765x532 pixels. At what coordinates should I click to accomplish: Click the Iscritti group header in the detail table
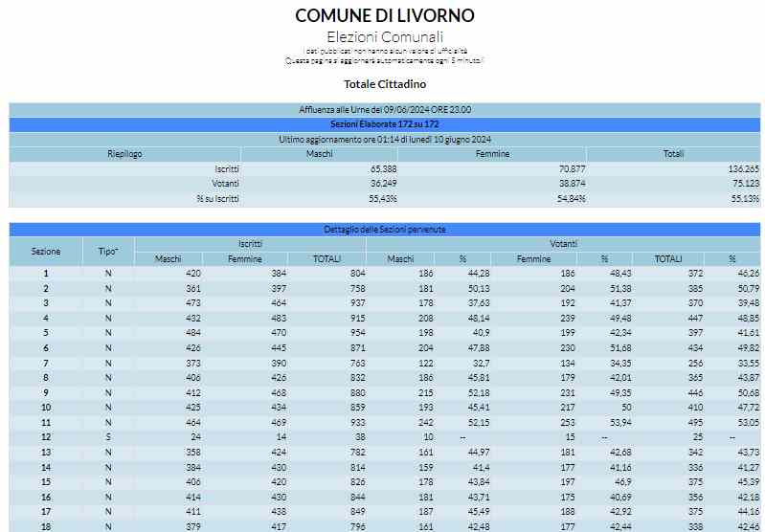coord(250,244)
